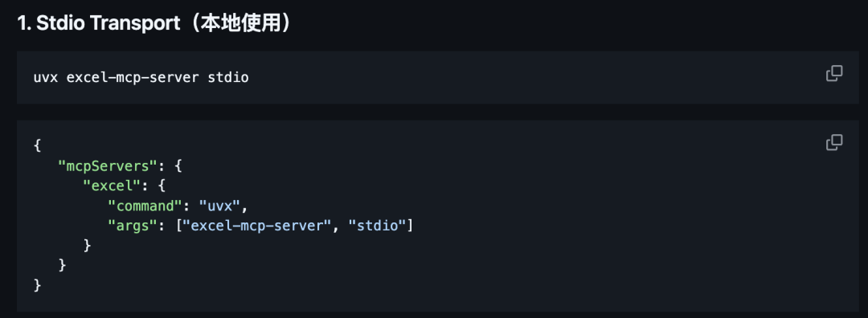
Task: Click the closing brace of excel object
Action: [x=87, y=246]
